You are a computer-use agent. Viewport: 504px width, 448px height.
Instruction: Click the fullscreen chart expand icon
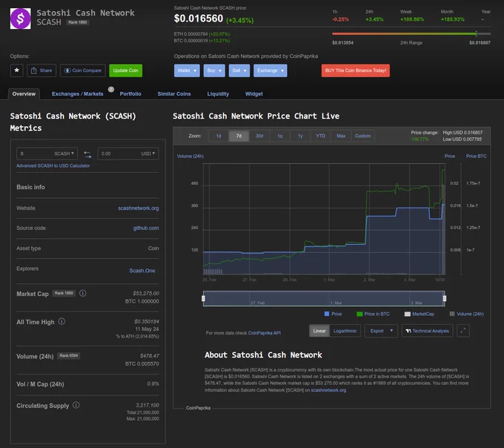click(463, 331)
